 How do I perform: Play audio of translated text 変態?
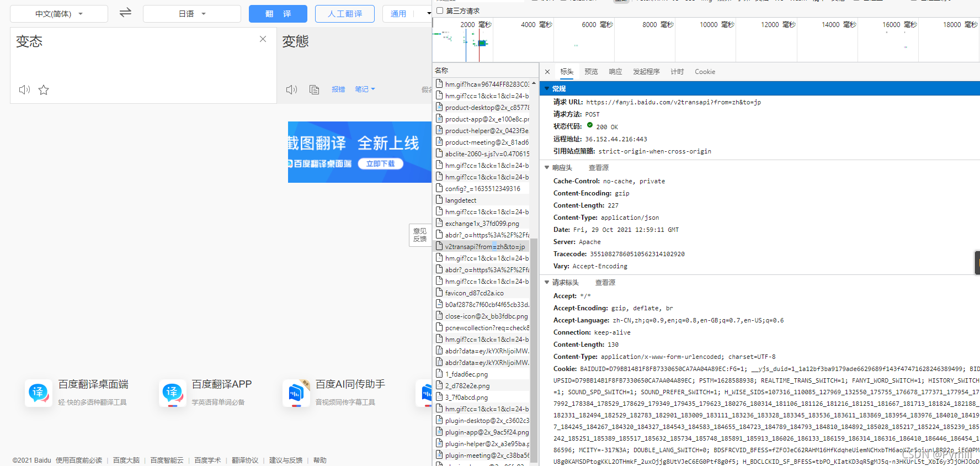[291, 89]
